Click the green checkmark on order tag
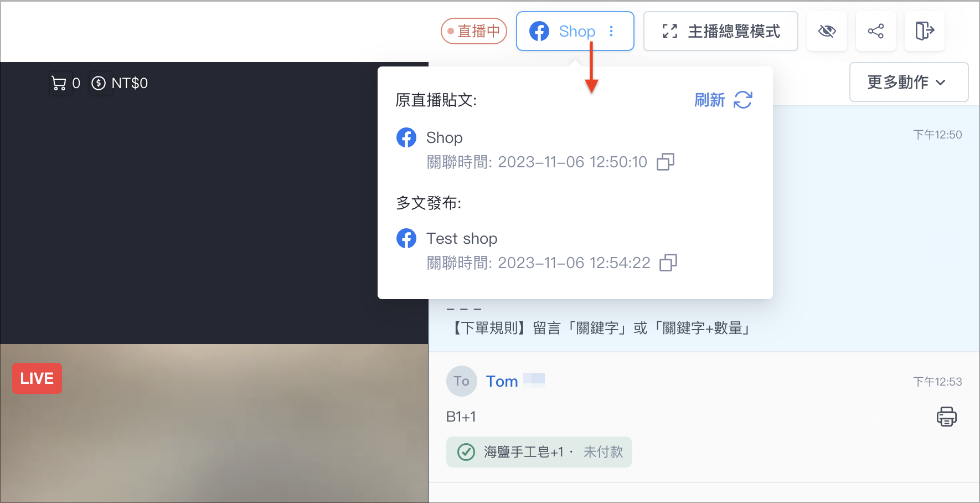Viewport: 980px width, 503px height. pos(466,452)
